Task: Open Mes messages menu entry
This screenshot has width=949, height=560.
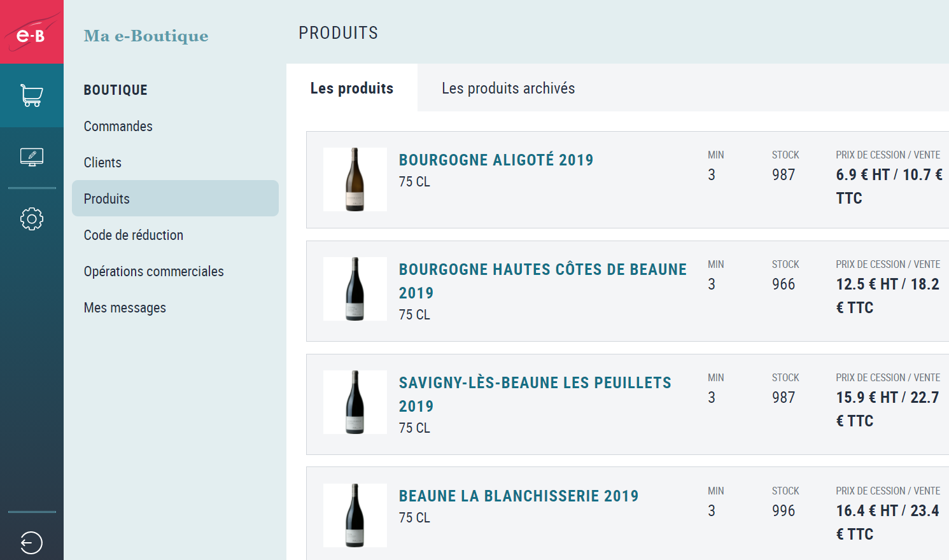Action: pyautogui.click(x=125, y=307)
